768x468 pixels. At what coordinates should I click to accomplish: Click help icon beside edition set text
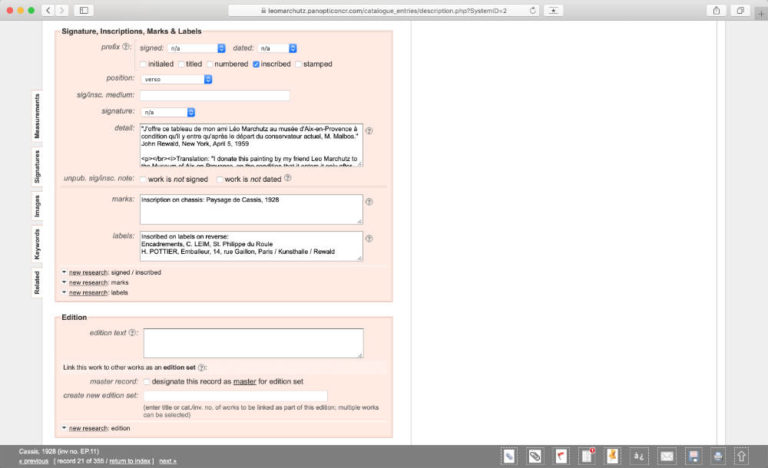click(x=201, y=367)
